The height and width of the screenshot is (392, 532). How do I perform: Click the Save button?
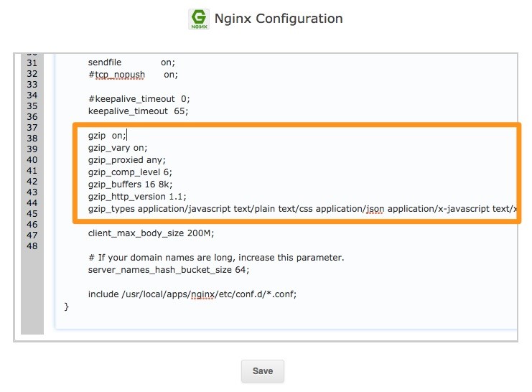pos(262,371)
